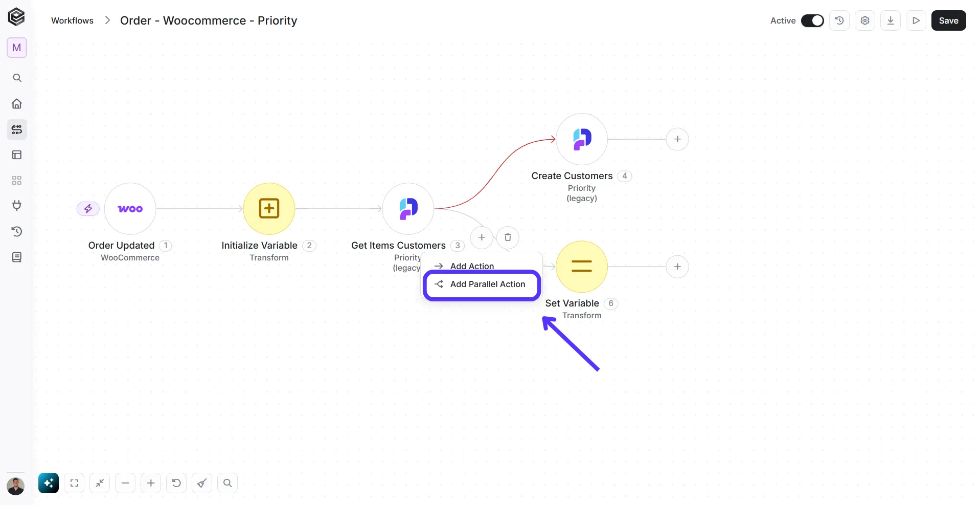Toggle the Active workflow switch
980x505 pixels.
812,20
